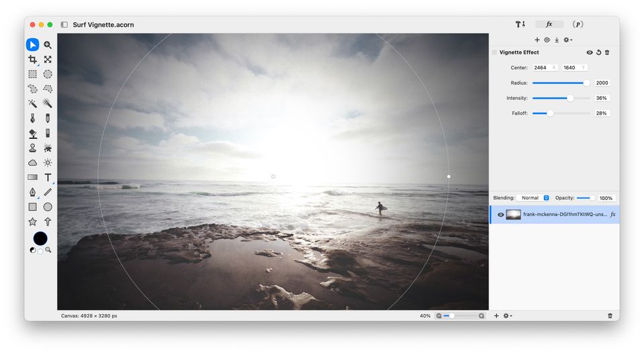Select the Crop tool
This screenshot has height=353, width=644.
(32, 60)
